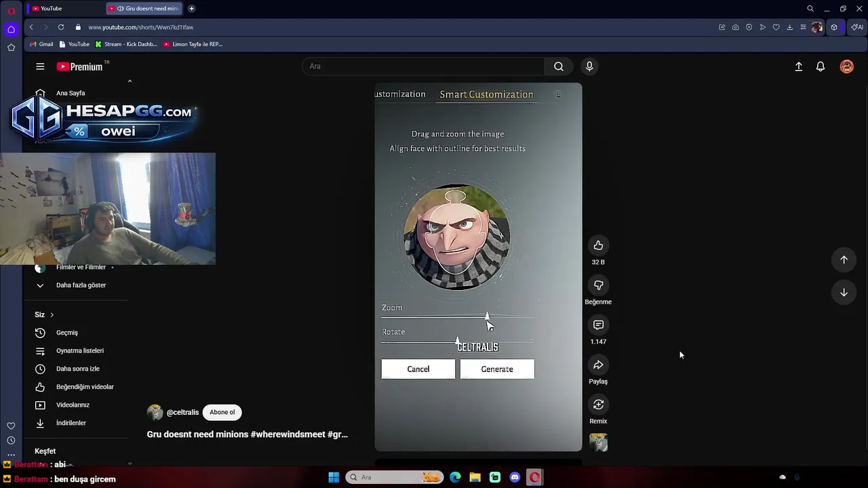This screenshot has width=868, height=488.
Task: Open the Windows Start button
Action: click(334, 477)
